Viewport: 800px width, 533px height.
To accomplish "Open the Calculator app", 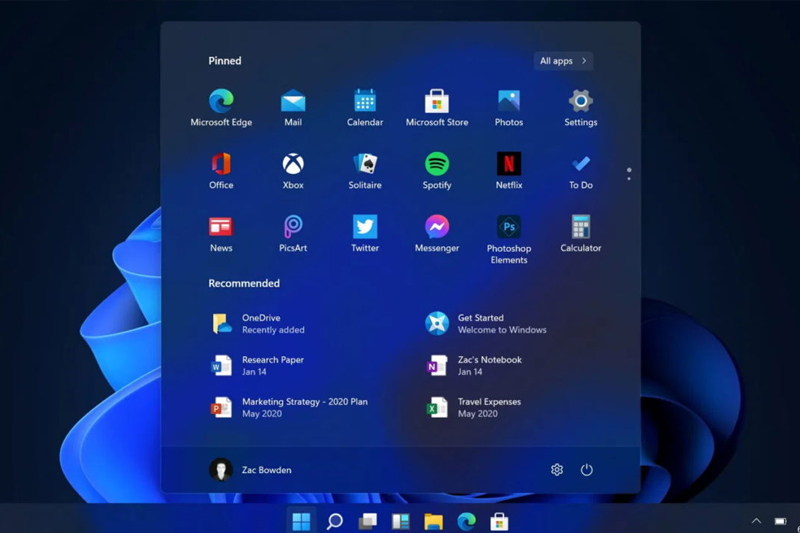I will point(581,233).
